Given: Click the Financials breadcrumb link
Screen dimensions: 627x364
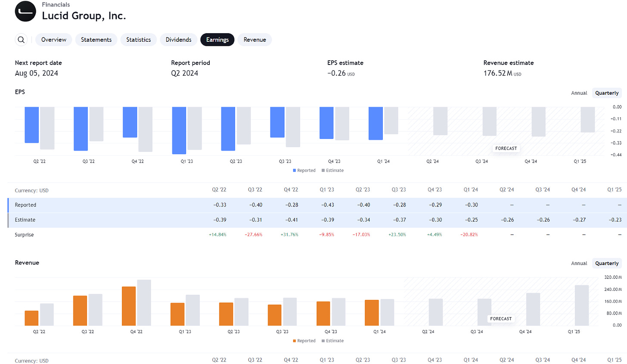Looking at the screenshot, I should (x=56, y=5).
